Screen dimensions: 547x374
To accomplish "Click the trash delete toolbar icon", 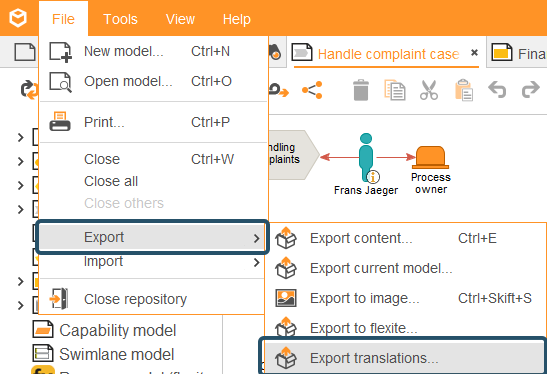I will 361,90.
